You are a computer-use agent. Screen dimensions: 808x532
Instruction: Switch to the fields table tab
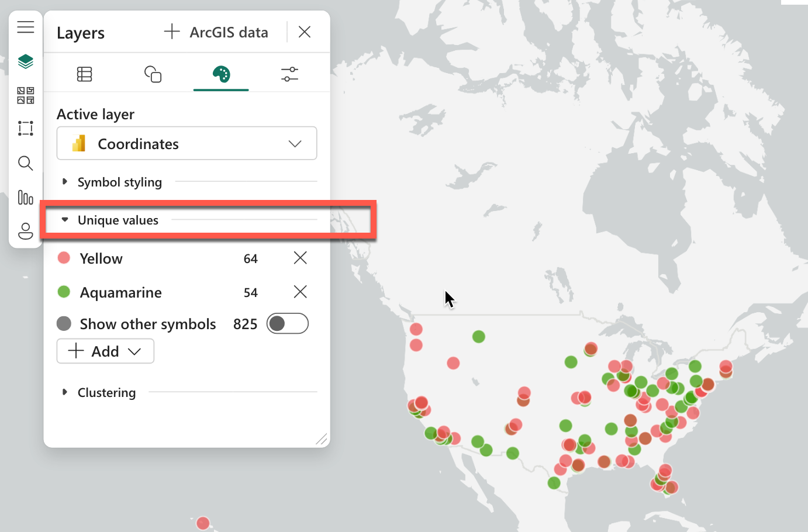coord(85,74)
